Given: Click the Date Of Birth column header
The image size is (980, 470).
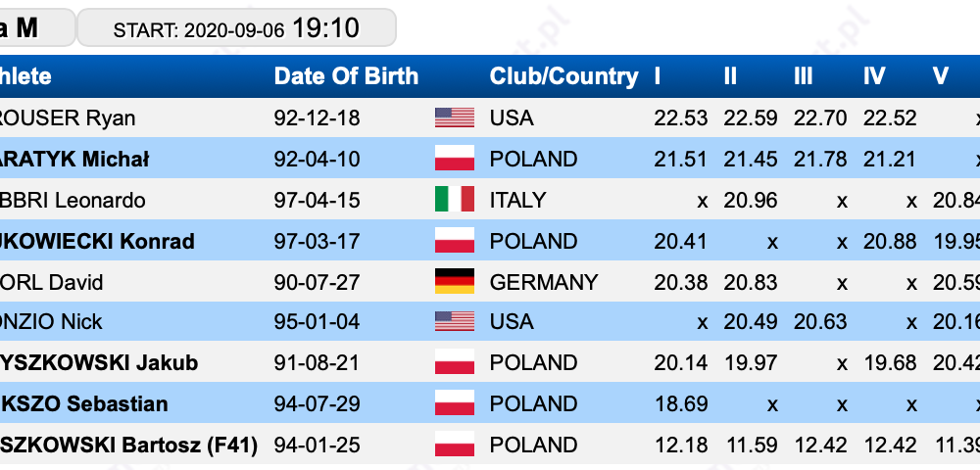Looking at the screenshot, I should [x=346, y=76].
